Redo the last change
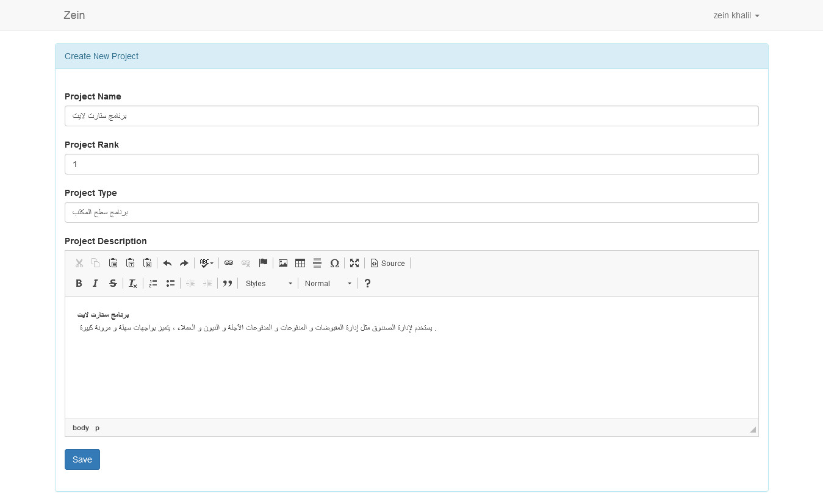Image resolution: width=823 pixels, height=504 pixels. click(184, 263)
